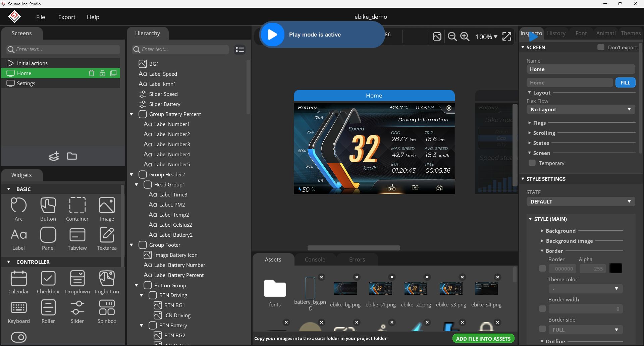The height and width of the screenshot is (346, 644).
Task: Open the File menu
Action: point(41,17)
